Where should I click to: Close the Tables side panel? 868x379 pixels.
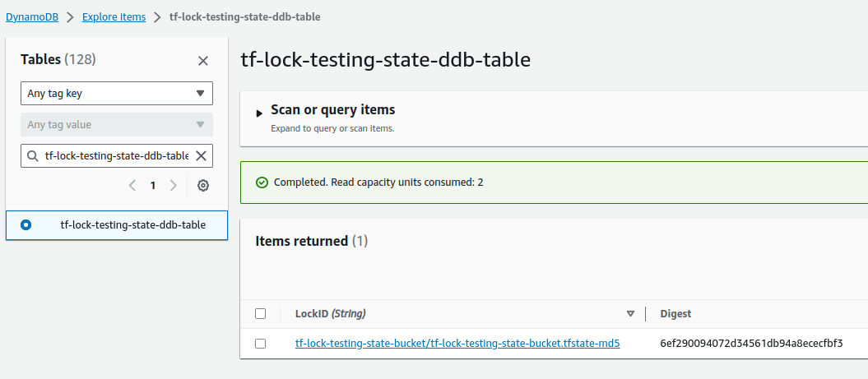[203, 61]
